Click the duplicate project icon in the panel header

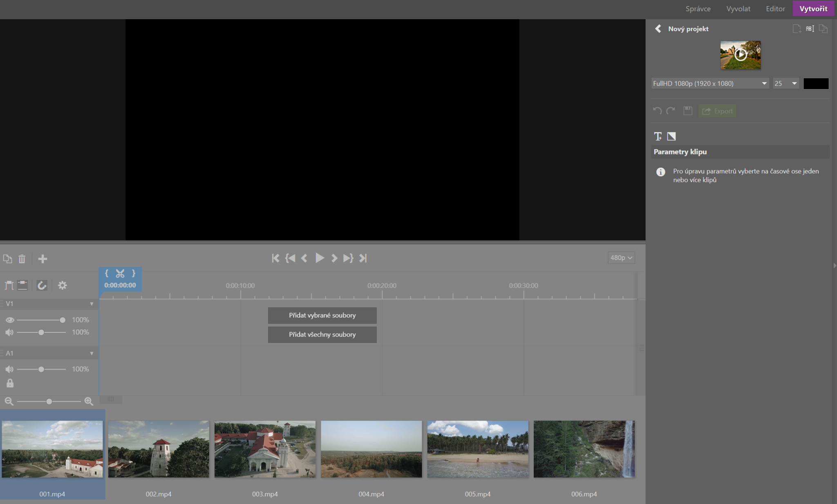coord(823,29)
